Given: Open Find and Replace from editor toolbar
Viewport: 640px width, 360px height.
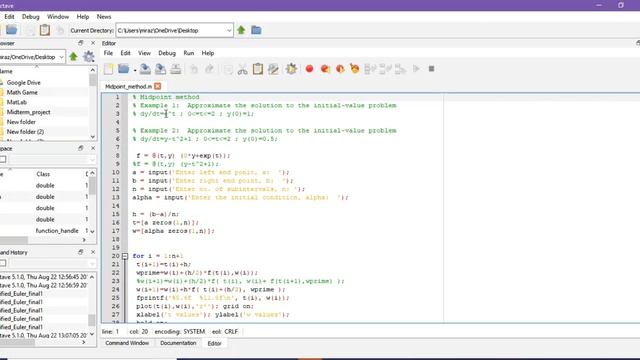Looking at the screenshot, I should coord(273,69).
